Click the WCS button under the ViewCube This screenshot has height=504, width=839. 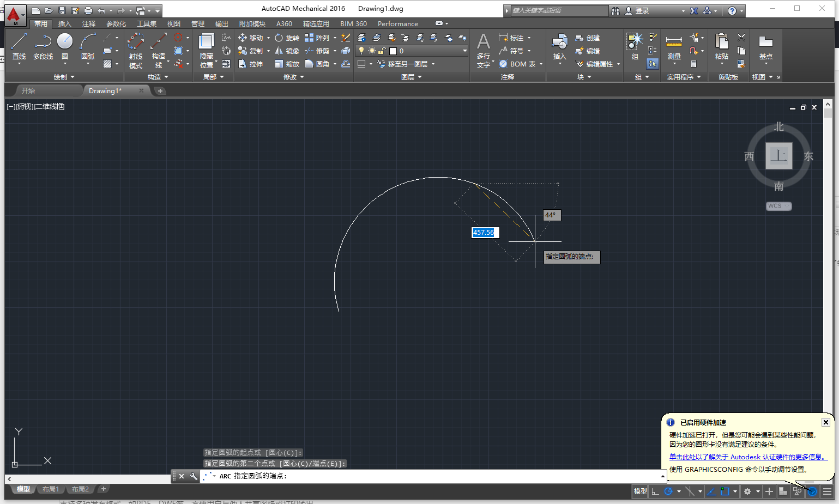tap(778, 206)
